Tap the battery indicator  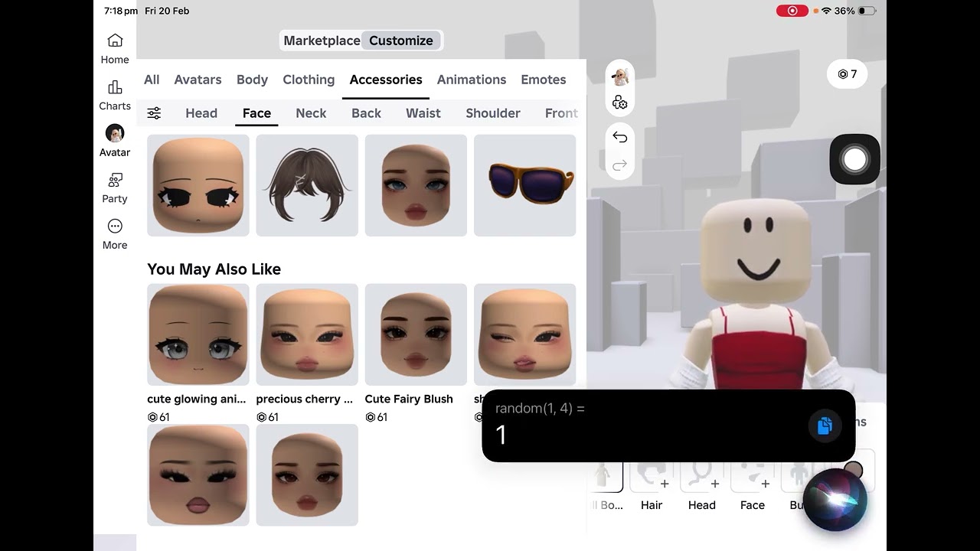867,11
